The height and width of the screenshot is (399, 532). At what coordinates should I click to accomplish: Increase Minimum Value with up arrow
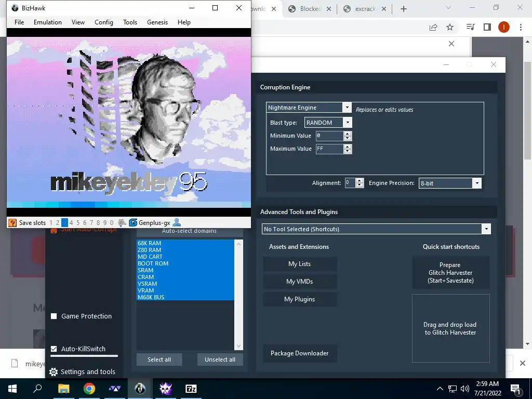click(348, 134)
